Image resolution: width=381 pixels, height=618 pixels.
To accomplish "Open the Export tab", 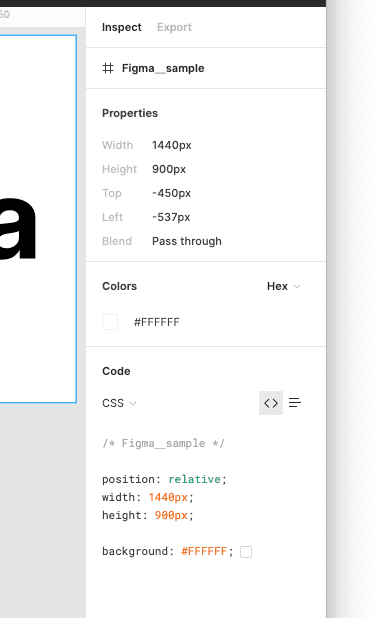I will (x=174, y=27).
